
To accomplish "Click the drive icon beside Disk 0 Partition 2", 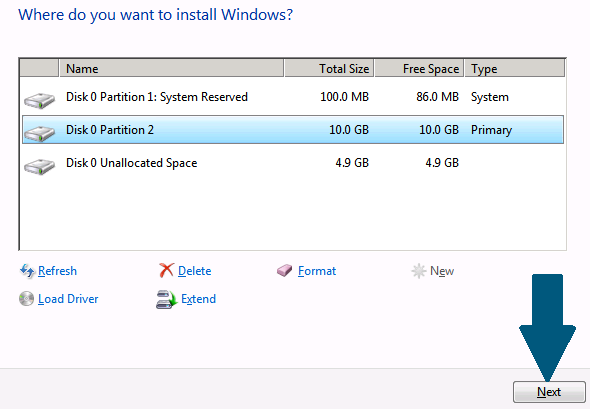I will (39, 133).
